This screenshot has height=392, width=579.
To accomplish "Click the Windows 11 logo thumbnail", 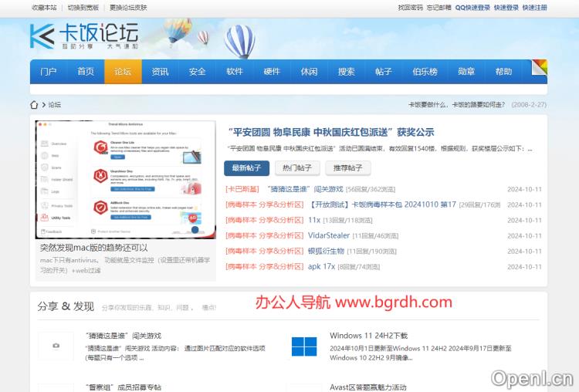I will click(303, 346).
